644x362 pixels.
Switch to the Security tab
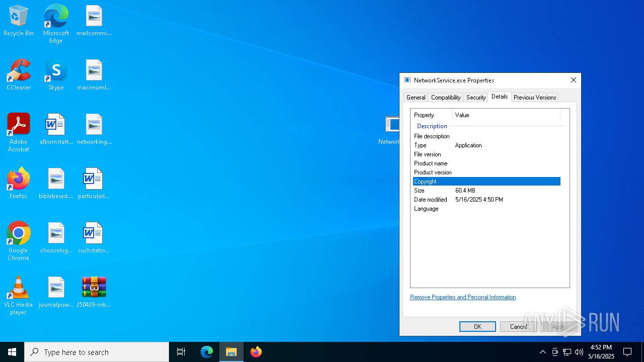476,98
